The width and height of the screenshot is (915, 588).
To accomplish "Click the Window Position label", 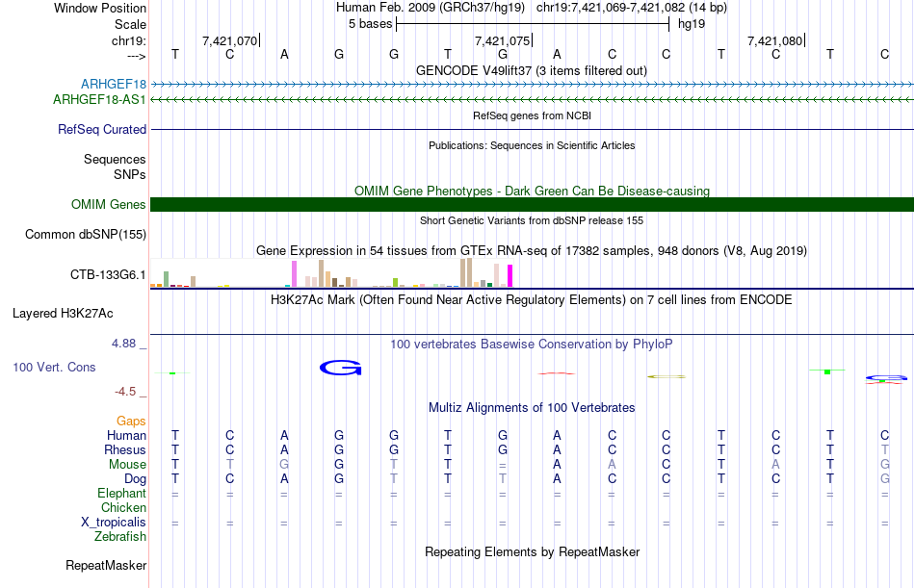I will tap(100, 8).
